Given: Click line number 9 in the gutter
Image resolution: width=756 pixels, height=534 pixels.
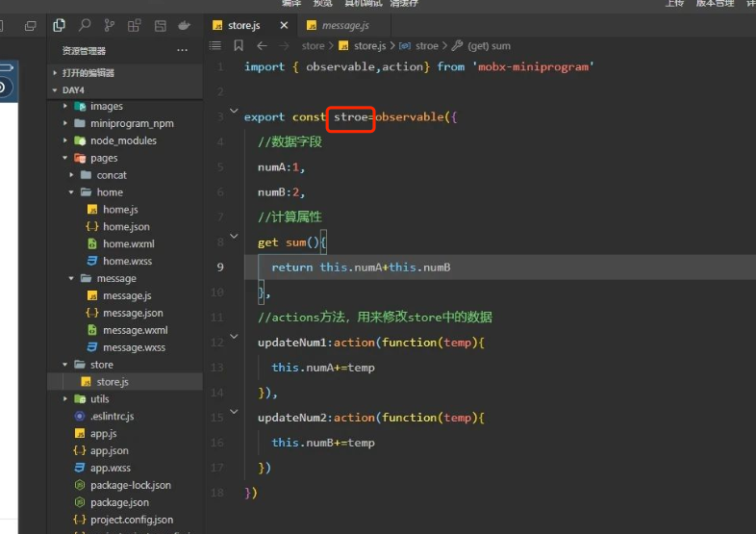Looking at the screenshot, I should pos(220,267).
